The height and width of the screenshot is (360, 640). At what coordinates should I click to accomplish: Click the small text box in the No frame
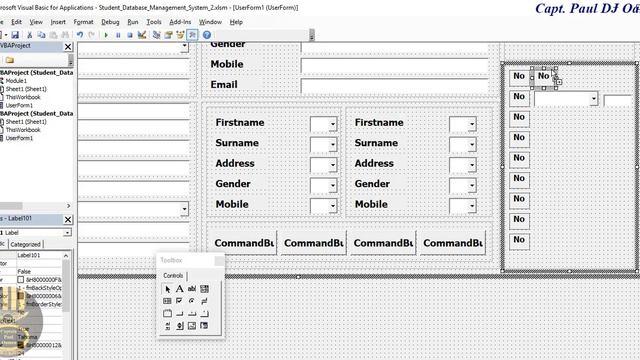pos(617,100)
